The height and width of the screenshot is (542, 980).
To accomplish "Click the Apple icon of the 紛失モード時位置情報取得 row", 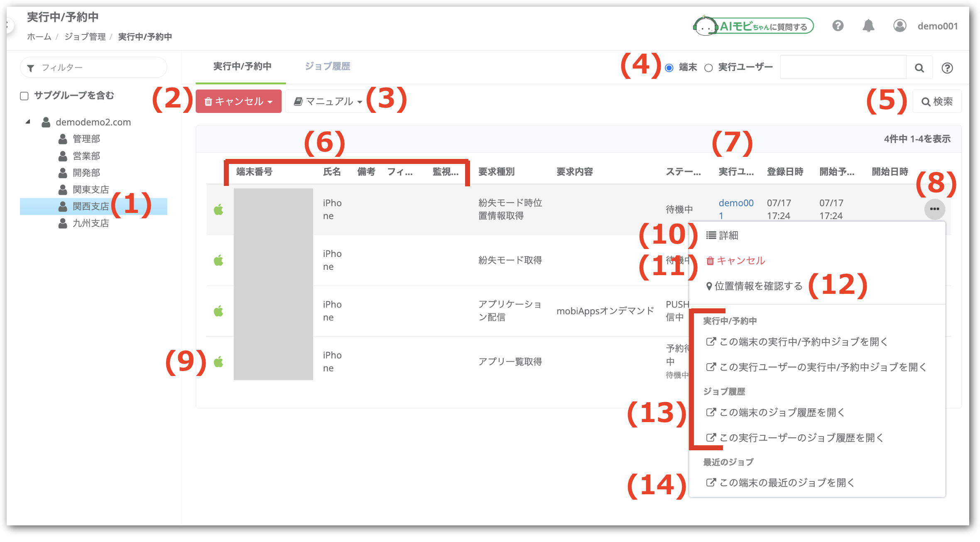I will pos(218,210).
